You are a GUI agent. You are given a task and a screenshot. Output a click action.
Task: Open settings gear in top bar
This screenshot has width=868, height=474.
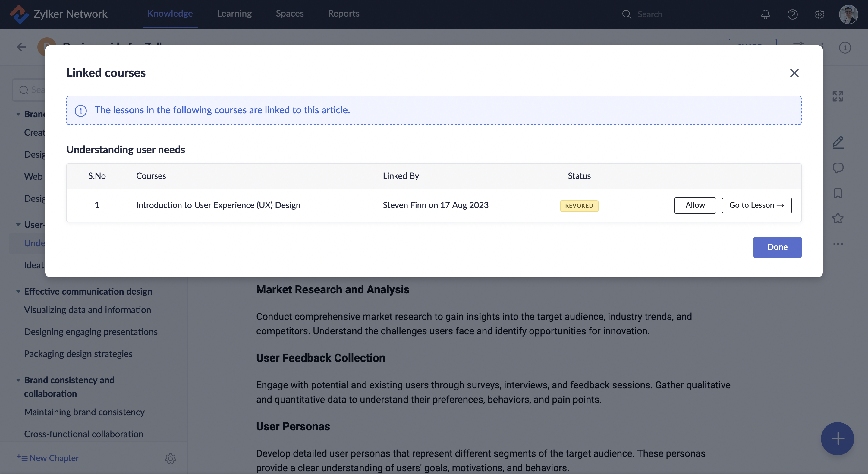819,14
